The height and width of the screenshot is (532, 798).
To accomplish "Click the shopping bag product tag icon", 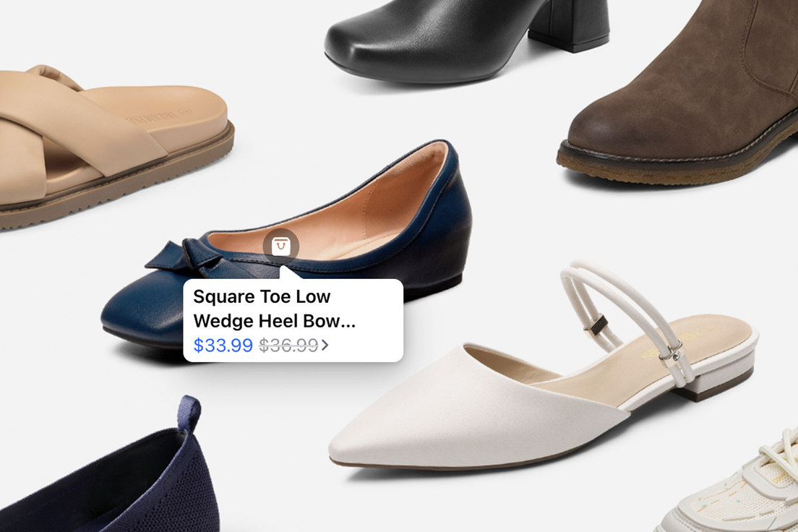I will point(281,246).
